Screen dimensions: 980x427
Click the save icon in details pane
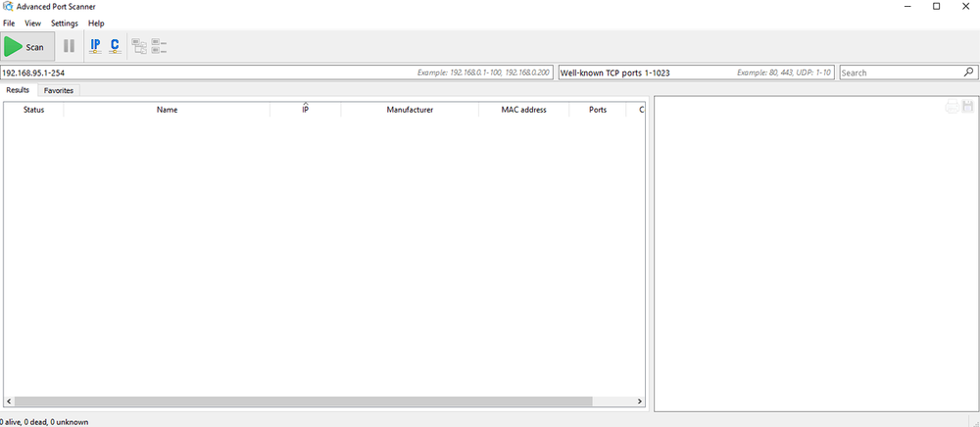click(967, 107)
